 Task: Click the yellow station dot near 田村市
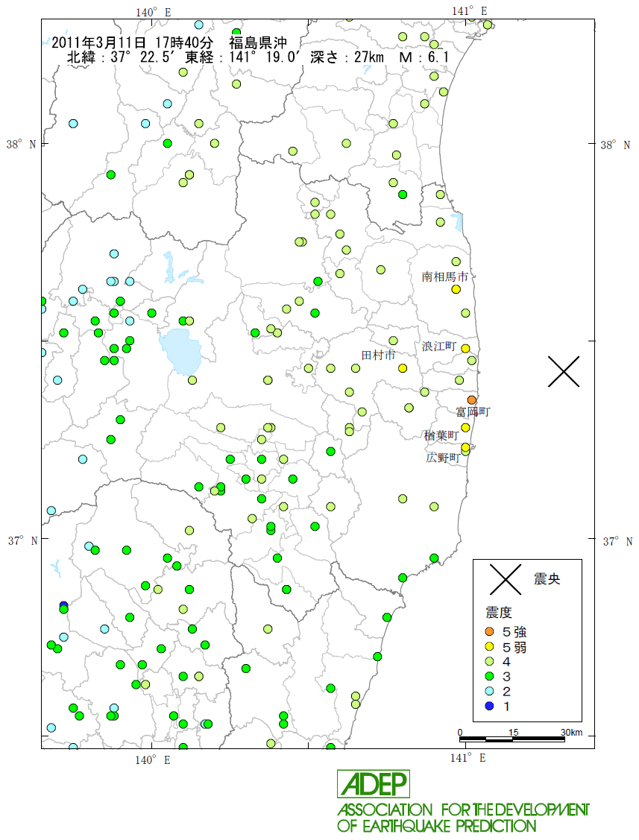pyautogui.click(x=403, y=368)
